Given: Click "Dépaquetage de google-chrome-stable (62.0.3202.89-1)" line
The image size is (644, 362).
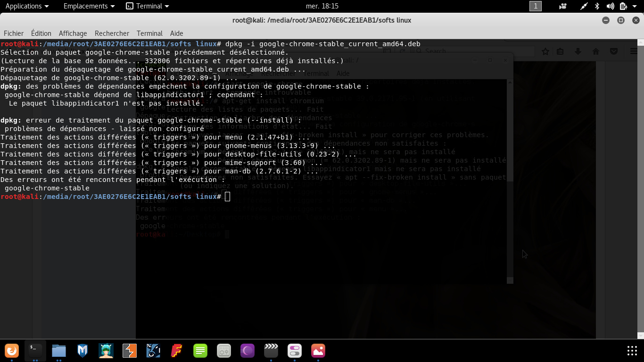Looking at the screenshot, I should tap(119, 78).
